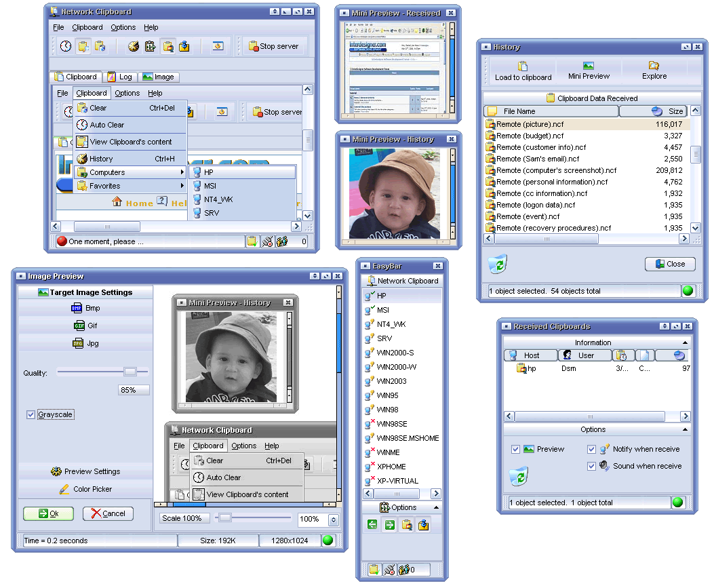Click the Auto Clear clock icon in top toolbar
The width and height of the screenshot is (714, 588).
pyautogui.click(x=66, y=46)
